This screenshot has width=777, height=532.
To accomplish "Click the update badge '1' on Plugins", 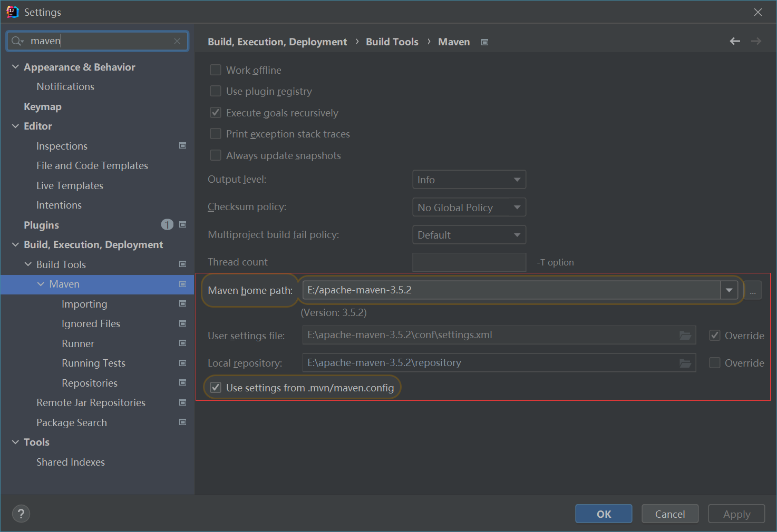I will click(167, 225).
